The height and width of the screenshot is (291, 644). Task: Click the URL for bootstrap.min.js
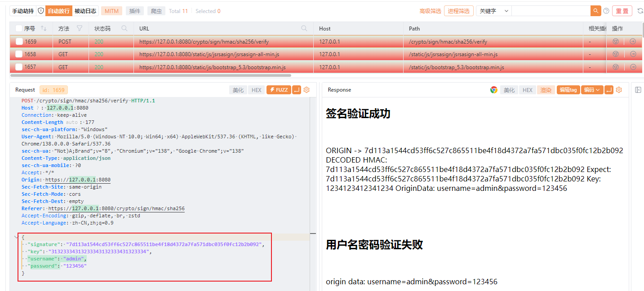tap(213, 66)
